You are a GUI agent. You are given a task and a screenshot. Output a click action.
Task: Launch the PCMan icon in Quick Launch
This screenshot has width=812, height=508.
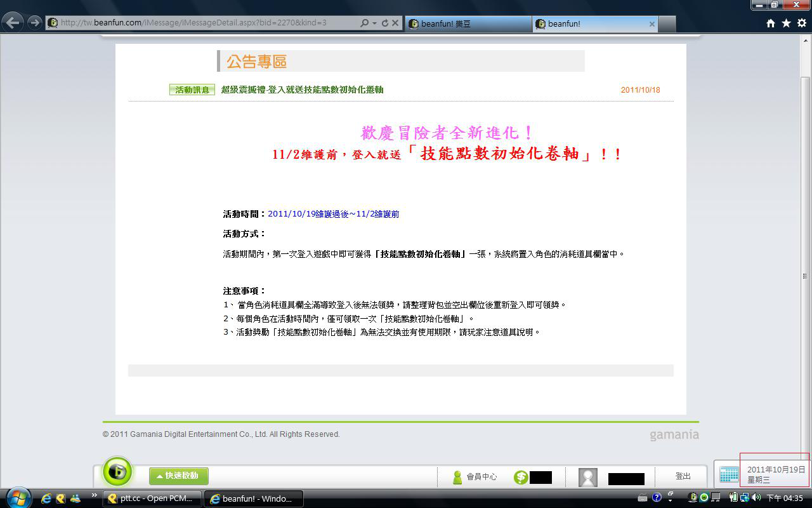coord(61,498)
